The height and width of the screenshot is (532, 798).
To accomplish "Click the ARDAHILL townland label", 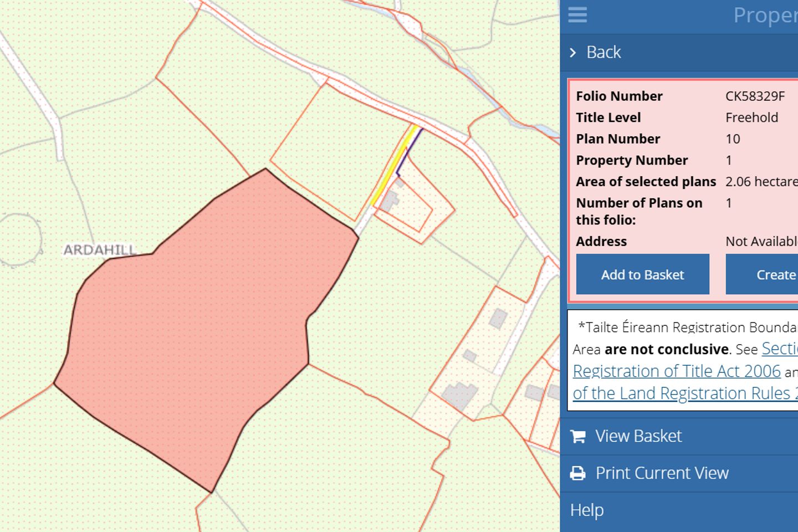I will click(100, 250).
